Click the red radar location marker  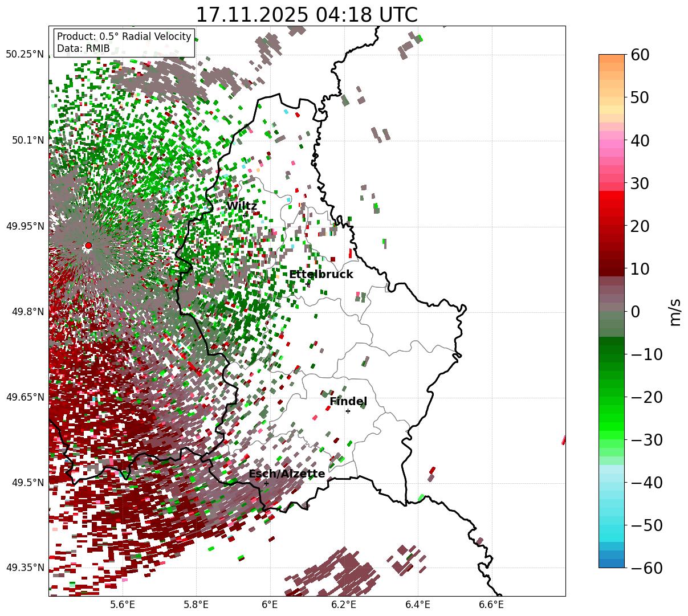(x=88, y=246)
